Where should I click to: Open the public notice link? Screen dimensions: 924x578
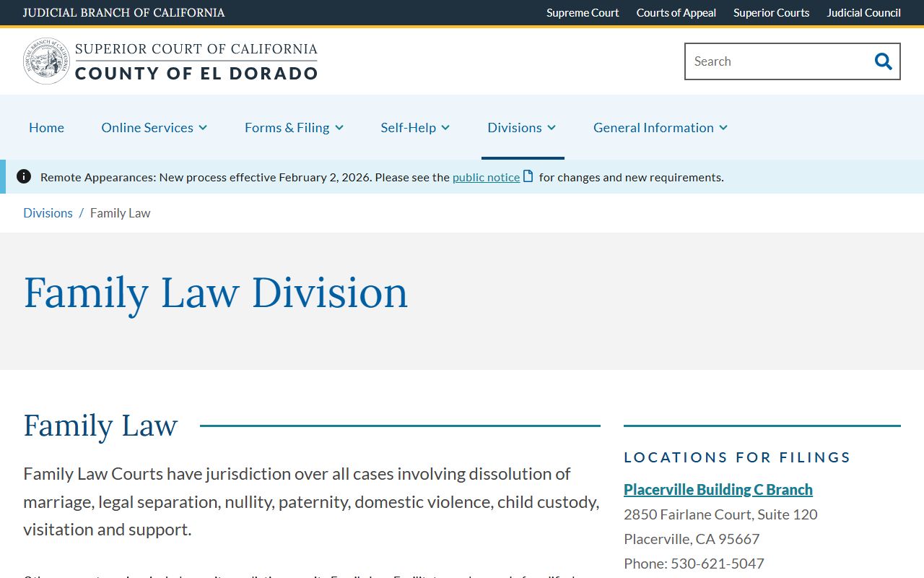coord(486,177)
